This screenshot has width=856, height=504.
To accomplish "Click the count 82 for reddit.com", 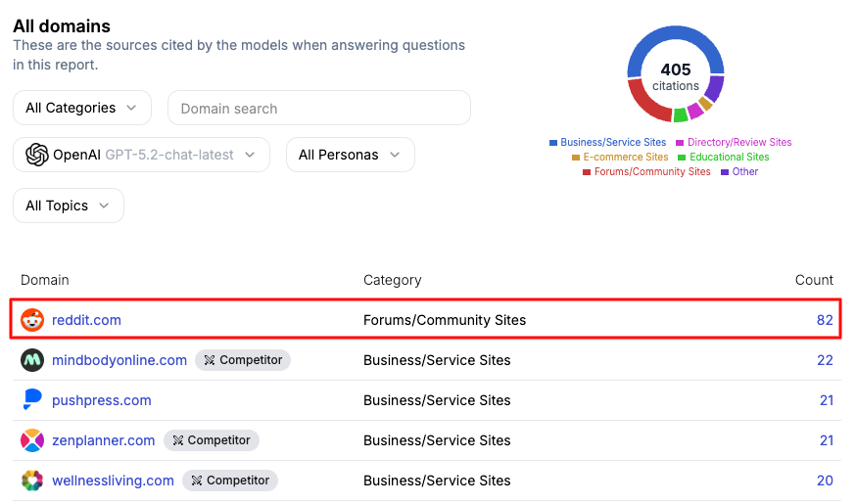I will pyautogui.click(x=825, y=320).
